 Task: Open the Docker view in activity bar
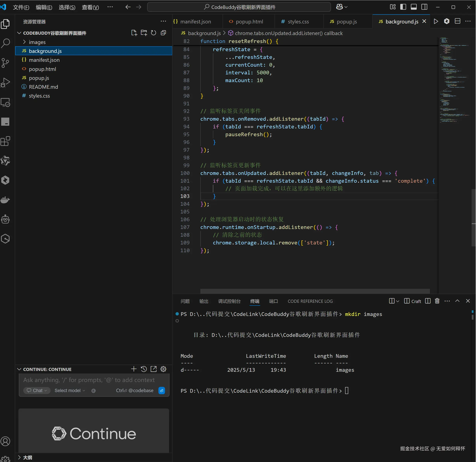[x=5, y=200]
